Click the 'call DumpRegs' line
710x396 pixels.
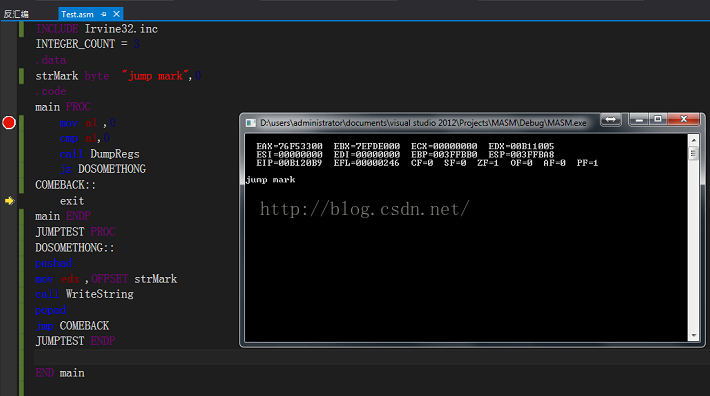tap(100, 154)
